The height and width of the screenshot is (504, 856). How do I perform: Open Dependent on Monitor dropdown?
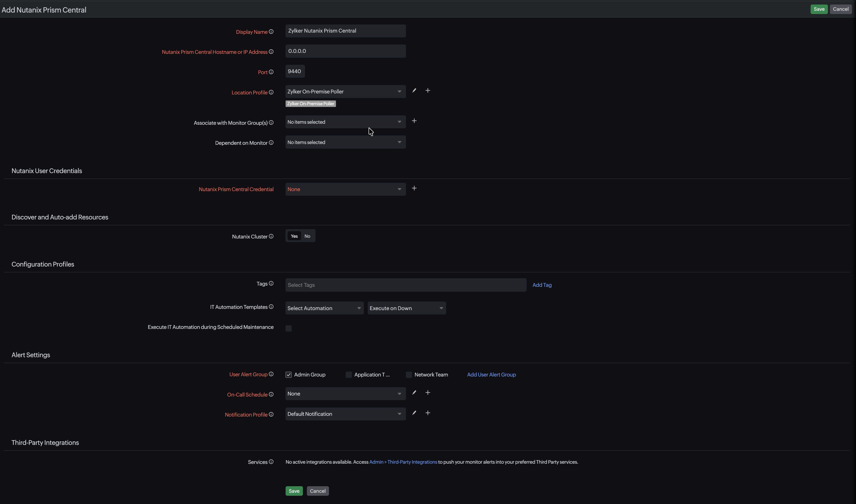pyautogui.click(x=346, y=142)
